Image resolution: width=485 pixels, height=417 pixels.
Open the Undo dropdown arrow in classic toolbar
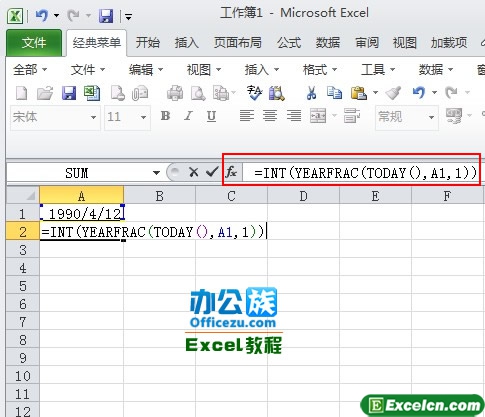coord(434,92)
